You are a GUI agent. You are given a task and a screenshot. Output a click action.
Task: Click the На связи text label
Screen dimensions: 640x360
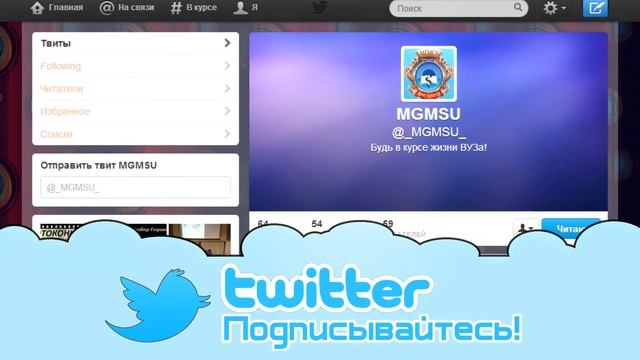pyautogui.click(x=136, y=7)
